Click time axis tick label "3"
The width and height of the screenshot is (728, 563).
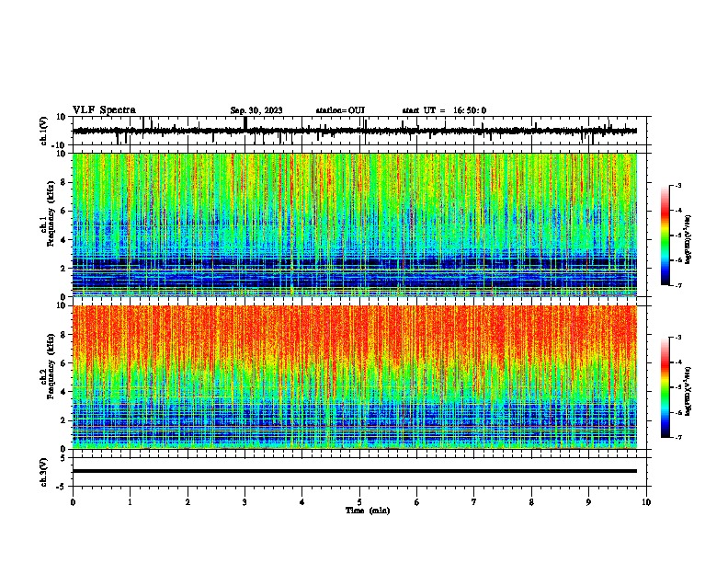pyautogui.click(x=245, y=502)
